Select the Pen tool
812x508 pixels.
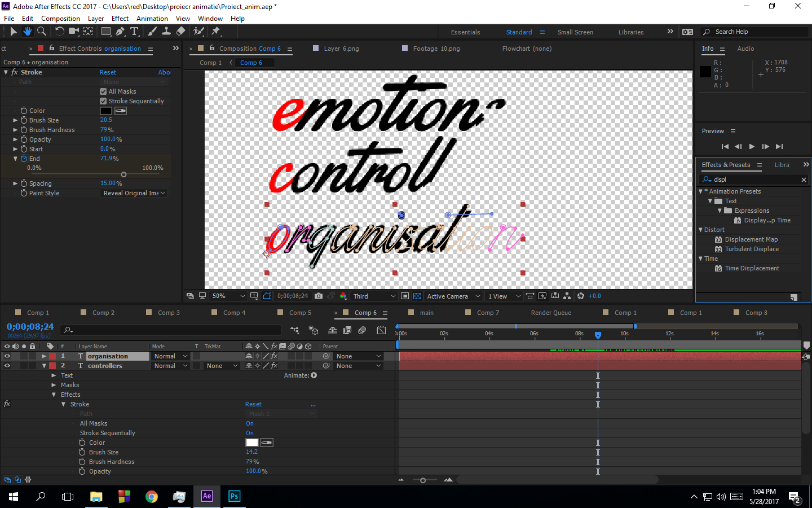click(x=120, y=32)
